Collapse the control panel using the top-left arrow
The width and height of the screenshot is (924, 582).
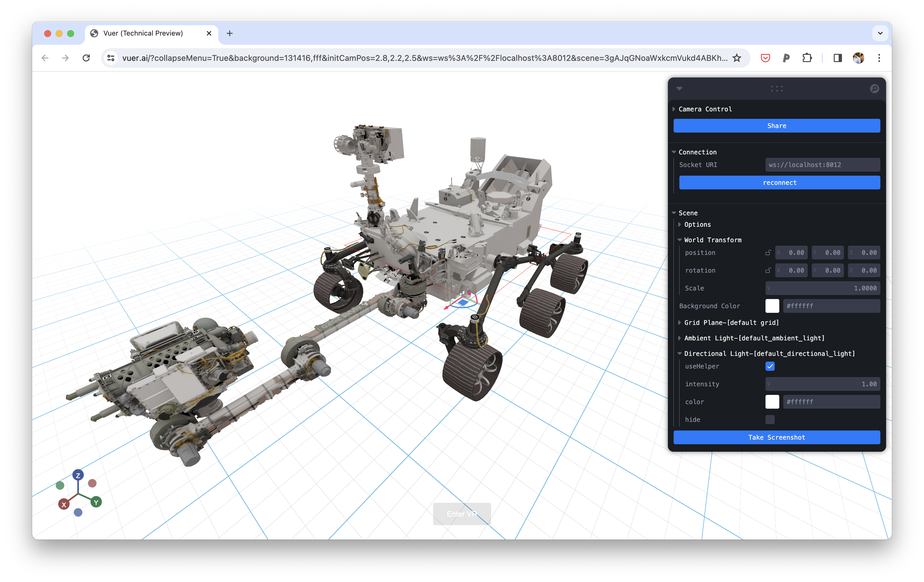pyautogui.click(x=679, y=89)
